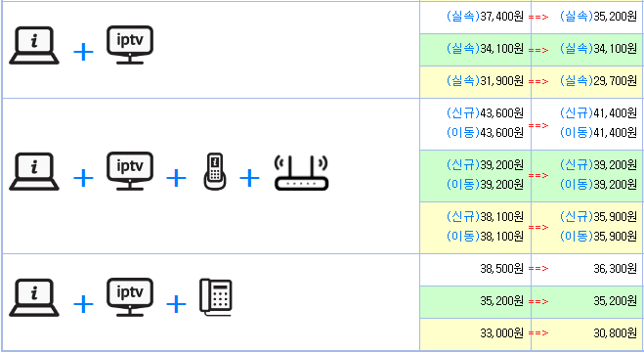
Task: Select the iptv monitor icon in the desk phone bundle
Action: pos(130,297)
